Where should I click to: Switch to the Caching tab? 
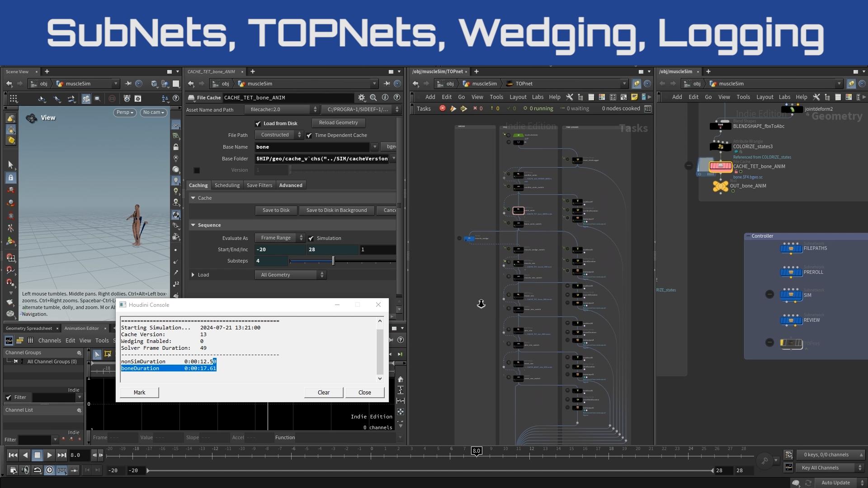coord(198,185)
